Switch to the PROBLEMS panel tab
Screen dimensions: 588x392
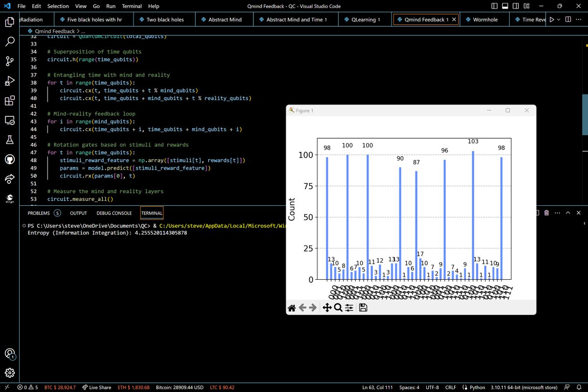click(x=39, y=213)
